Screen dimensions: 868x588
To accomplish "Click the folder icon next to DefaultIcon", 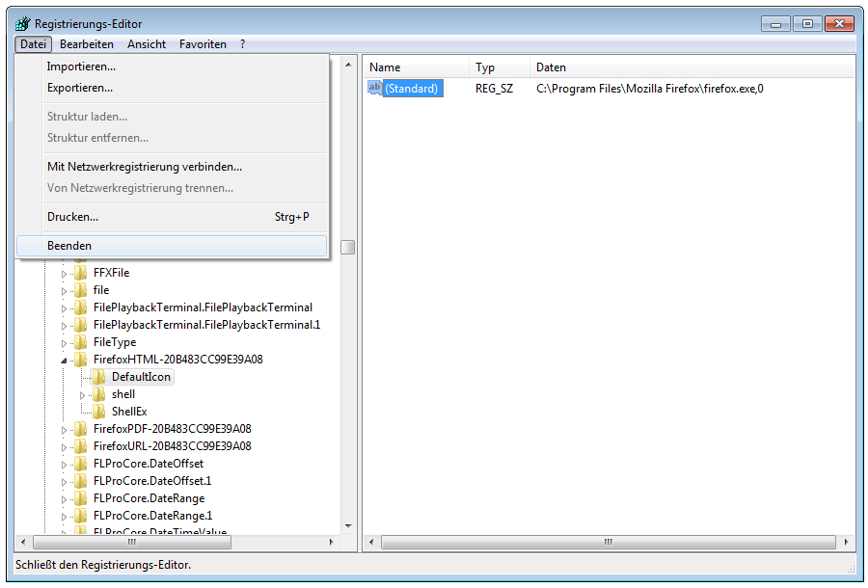I will tap(99, 377).
